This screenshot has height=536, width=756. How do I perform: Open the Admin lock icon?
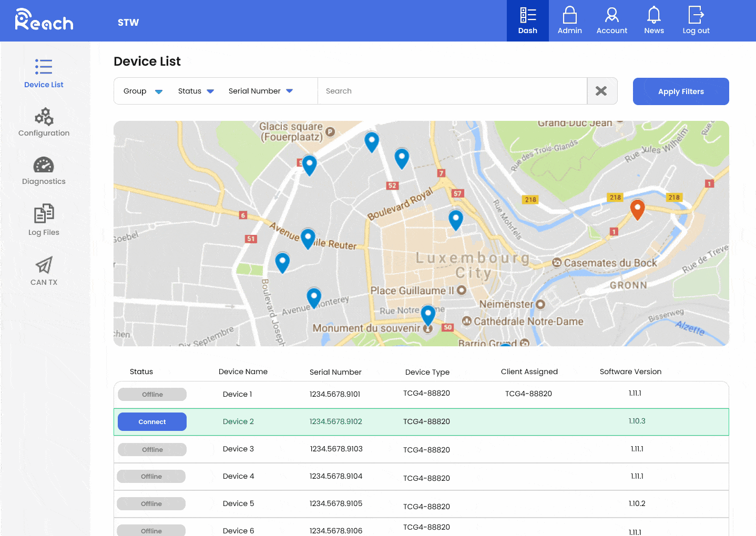coord(569,16)
